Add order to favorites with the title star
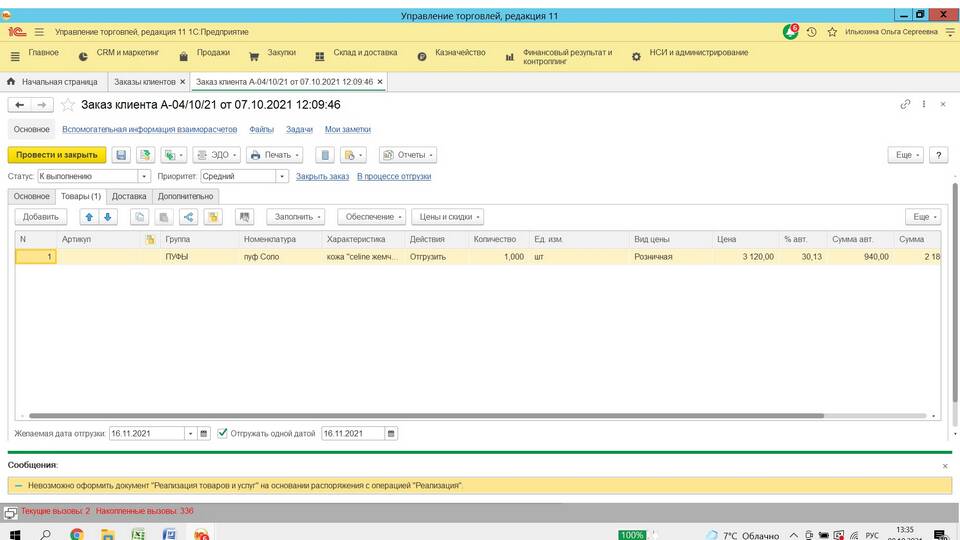The height and width of the screenshot is (540, 960). tap(68, 105)
